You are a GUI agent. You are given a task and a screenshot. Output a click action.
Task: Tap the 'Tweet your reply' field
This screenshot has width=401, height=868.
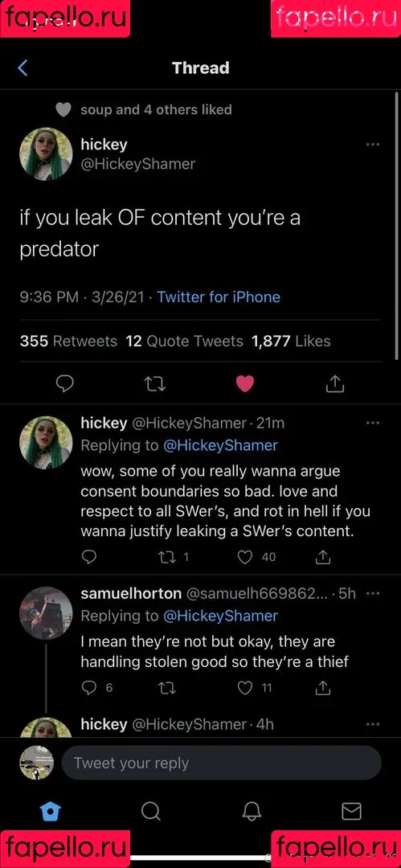click(222, 763)
